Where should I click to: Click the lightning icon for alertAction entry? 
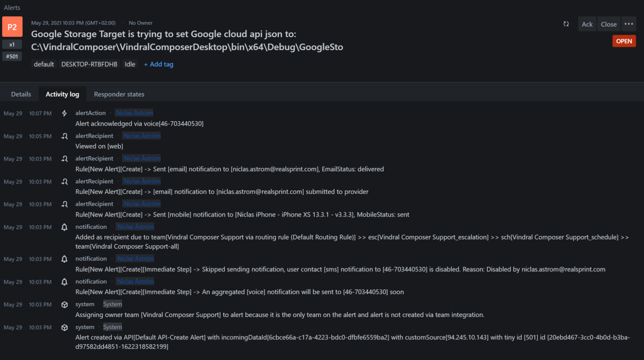tap(64, 113)
